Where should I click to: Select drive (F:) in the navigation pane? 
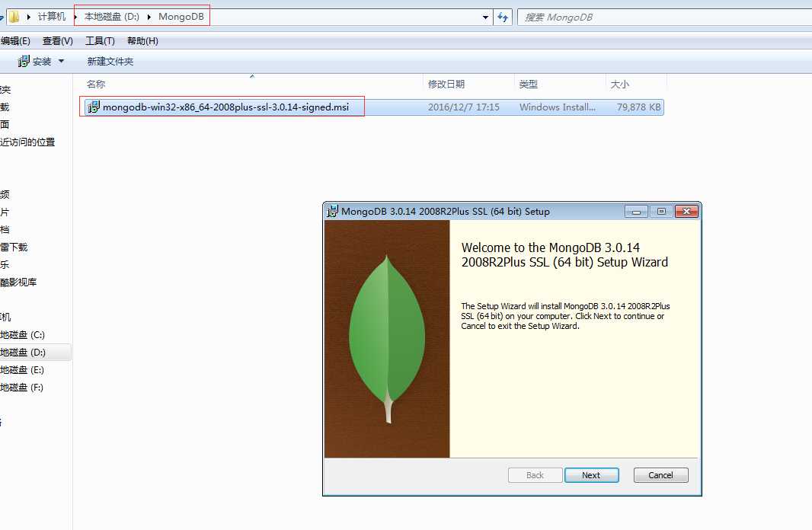point(22,388)
